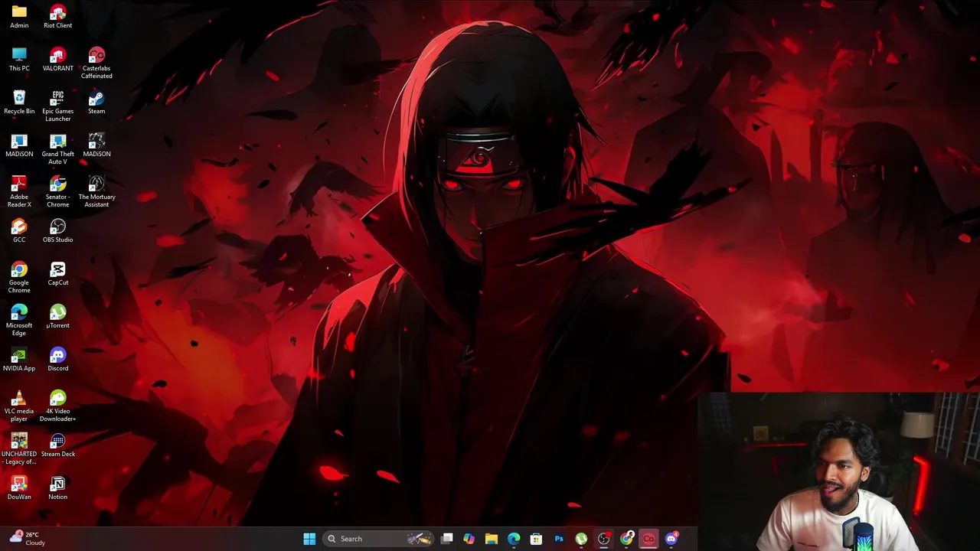Select the µTorrent desktop icon
This screenshot has width=980, height=551.
pos(58,317)
